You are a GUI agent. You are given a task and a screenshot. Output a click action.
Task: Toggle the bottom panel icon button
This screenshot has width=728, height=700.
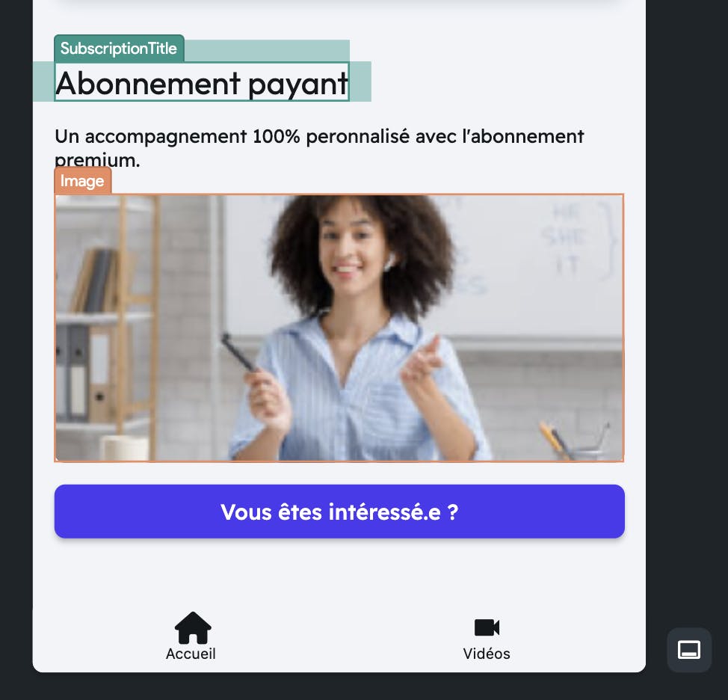(689, 649)
